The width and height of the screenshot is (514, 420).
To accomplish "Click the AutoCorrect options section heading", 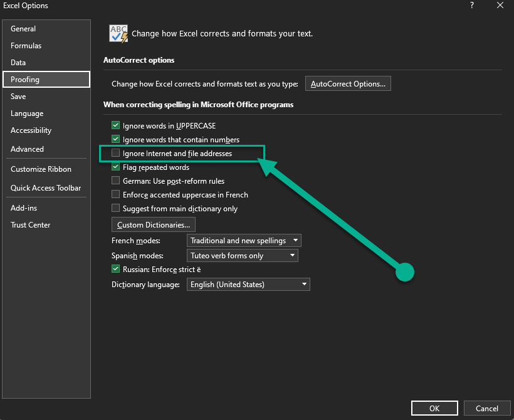I will (x=139, y=60).
